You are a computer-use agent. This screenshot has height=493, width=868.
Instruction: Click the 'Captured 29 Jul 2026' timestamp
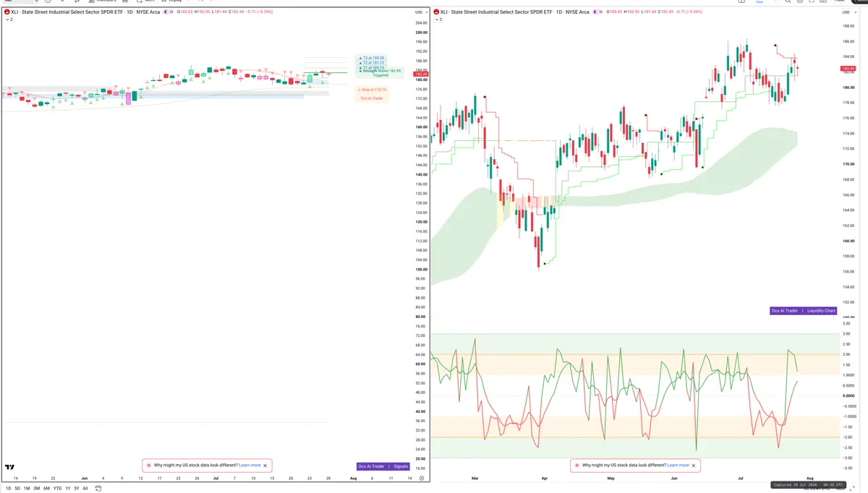point(807,485)
